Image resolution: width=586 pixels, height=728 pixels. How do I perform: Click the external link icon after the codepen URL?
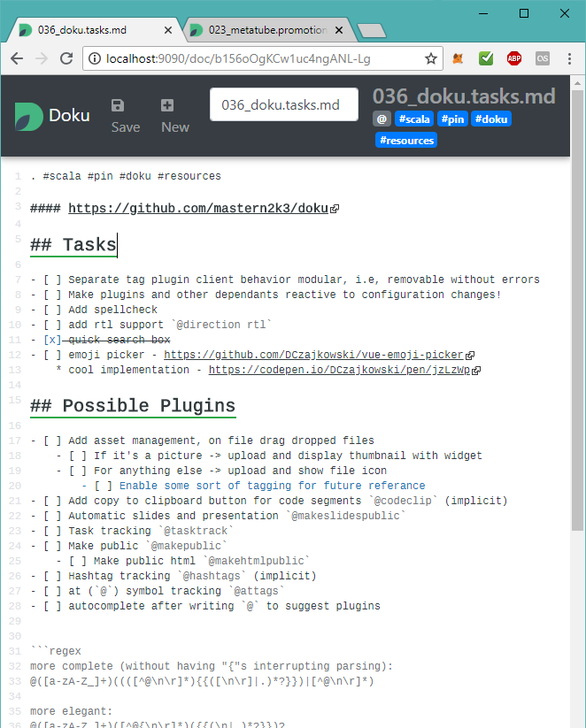tap(476, 371)
